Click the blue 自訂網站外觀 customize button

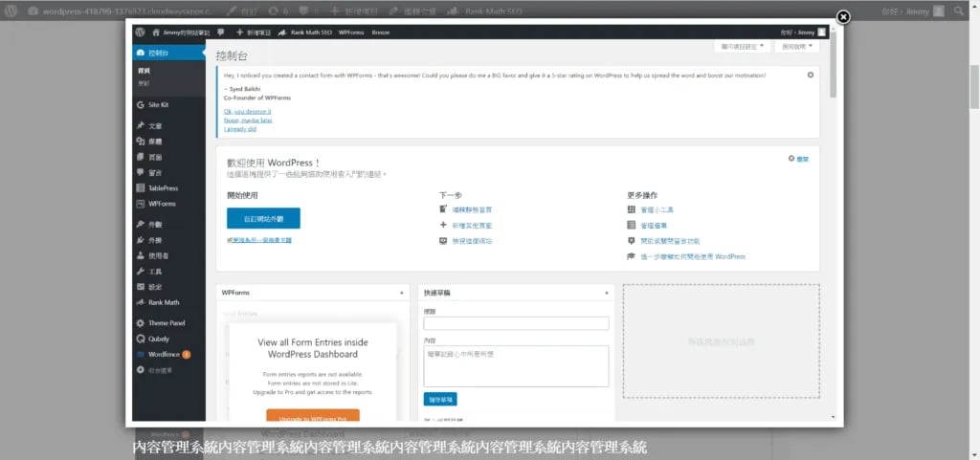point(263,218)
